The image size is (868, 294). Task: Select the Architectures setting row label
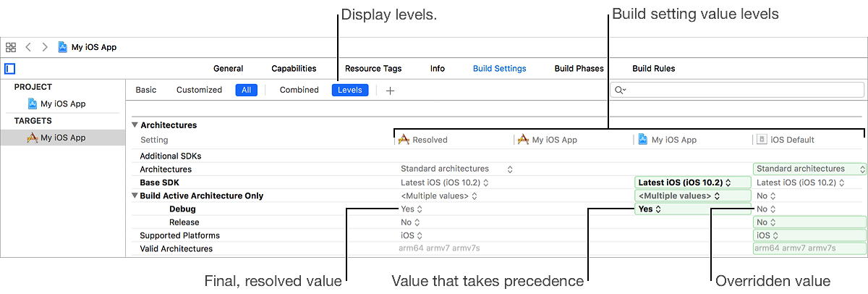166,169
